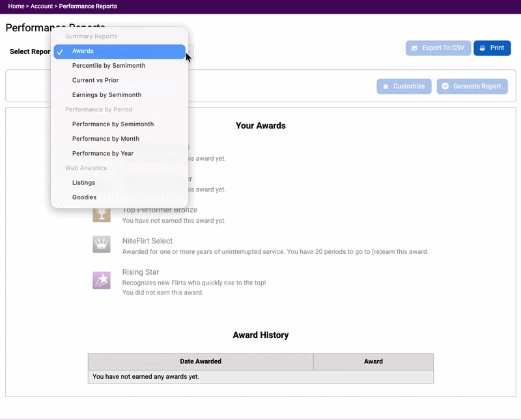
Task: Choose Performance by Year report
Action: point(119,154)
